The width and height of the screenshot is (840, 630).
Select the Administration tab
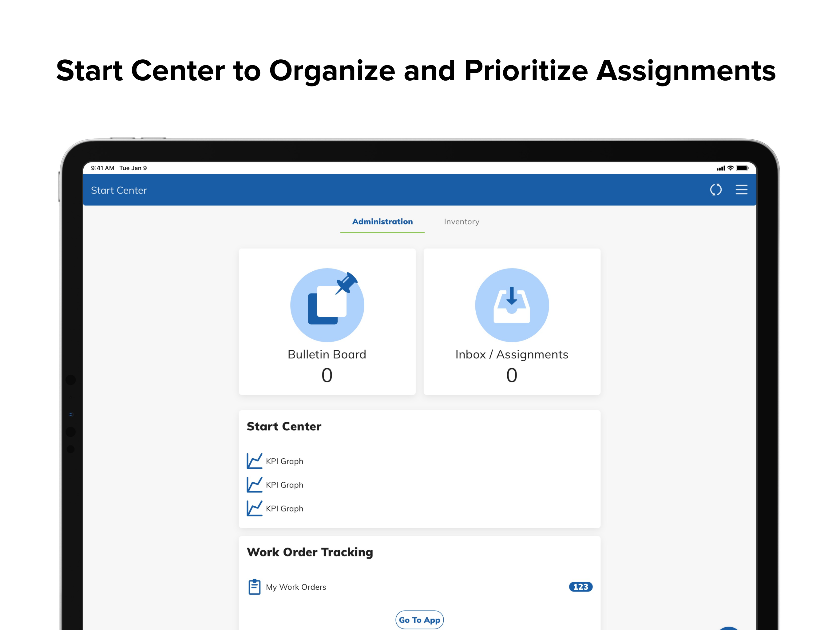coord(382,221)
